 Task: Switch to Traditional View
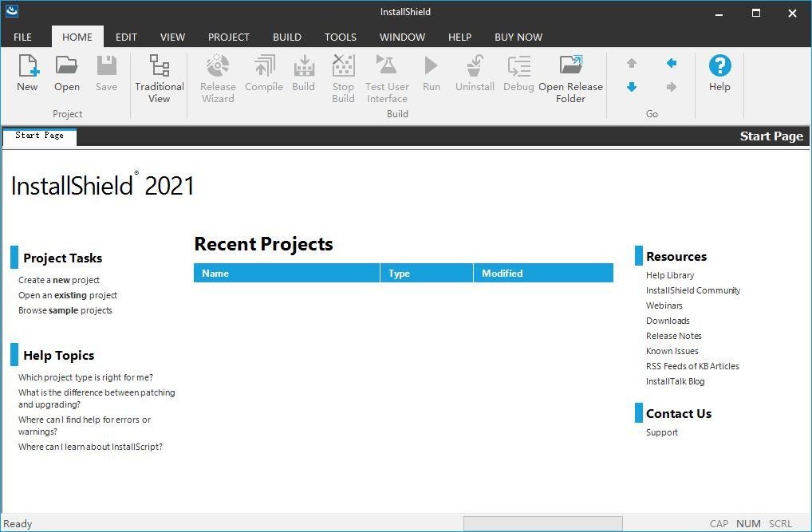click(x=159, y=78)
